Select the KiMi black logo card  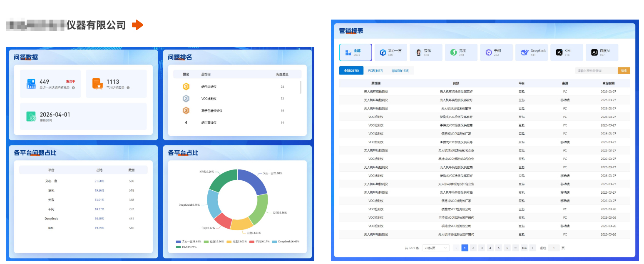coord(567,52)
